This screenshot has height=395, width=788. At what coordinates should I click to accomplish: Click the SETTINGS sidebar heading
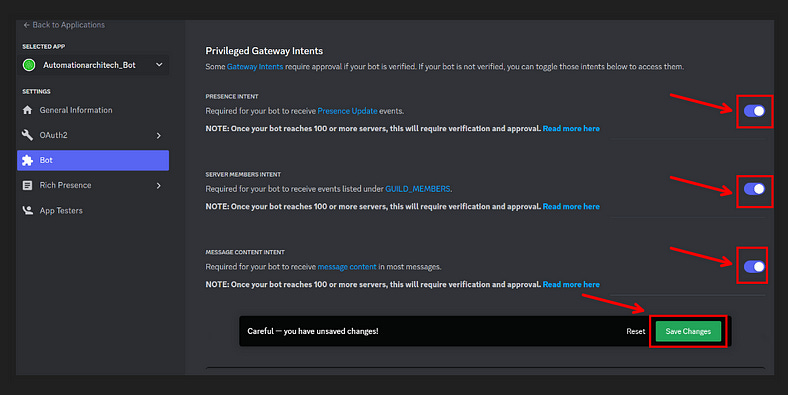click(x=36, y=91)
